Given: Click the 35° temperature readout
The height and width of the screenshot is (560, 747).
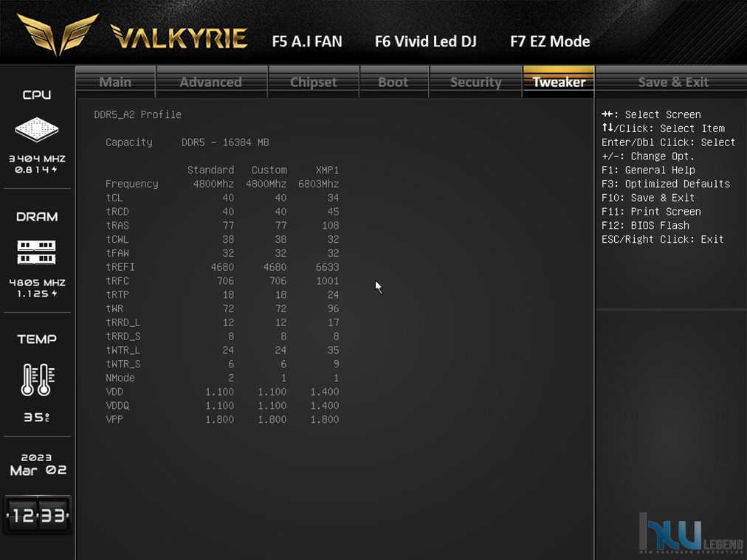Looking at the screenshot, I should (x=37, y=417).
